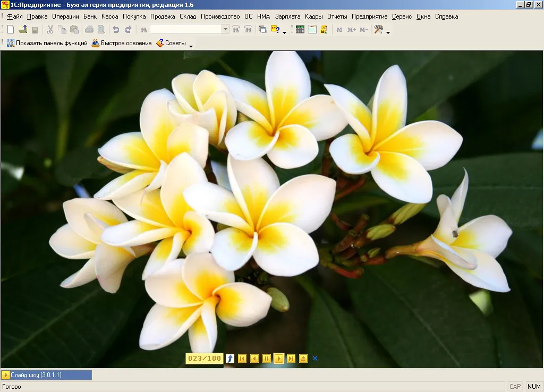Open the Банк menu
This screenshot has width=544, height=392.
click(x=90, y=16)
